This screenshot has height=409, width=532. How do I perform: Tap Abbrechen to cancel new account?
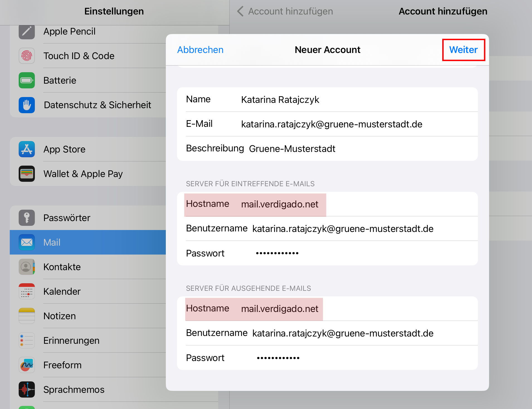tap(200, 50)
